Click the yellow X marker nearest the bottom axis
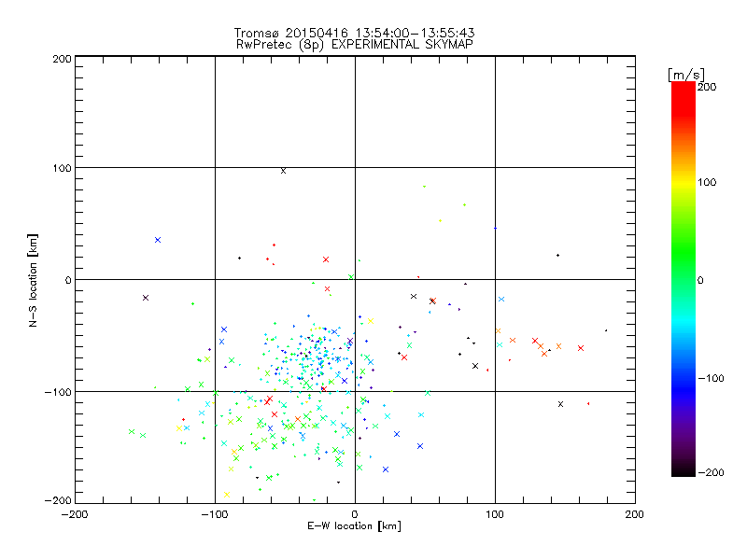Screen dimensions: 747x560 pos(227,495)
